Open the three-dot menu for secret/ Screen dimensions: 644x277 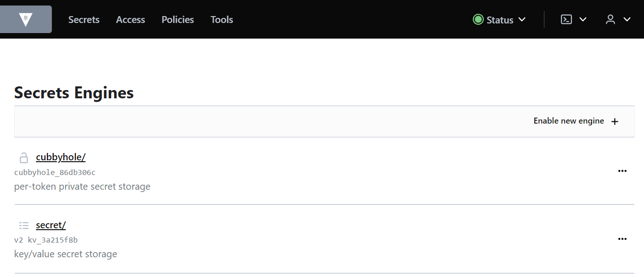point(622,239)
